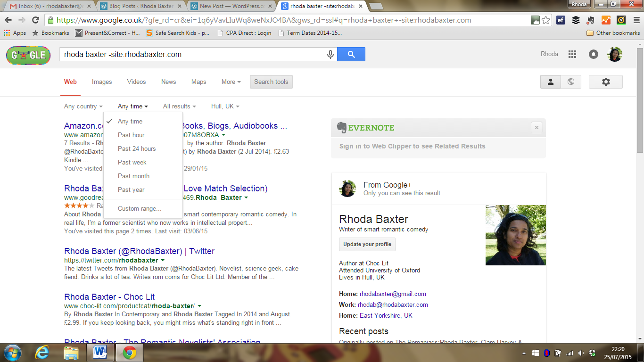This screenshot has height=362, width=644.
Task: Switch to private results person toggle
Action: pos(550,82)
